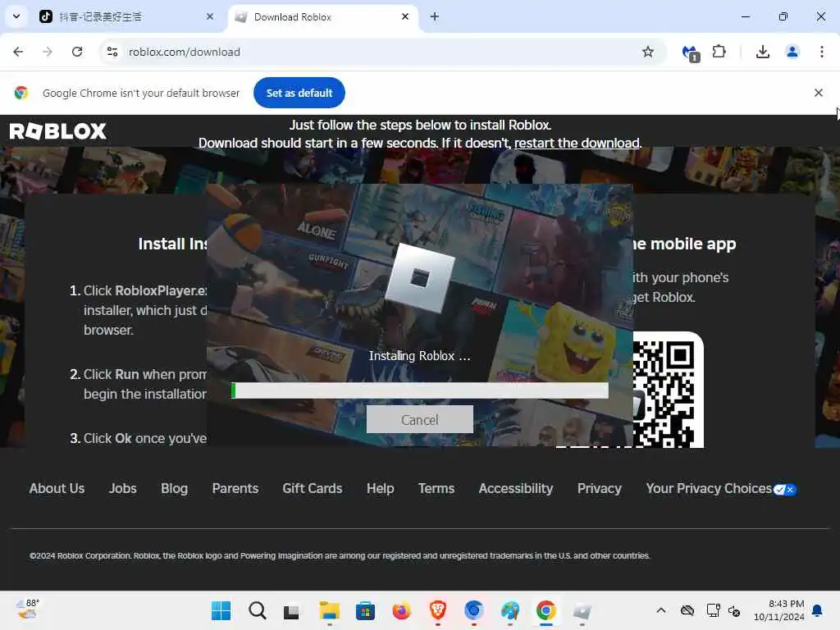
Task: Dismiss the default browser notification bar
Action: (819, 94)
